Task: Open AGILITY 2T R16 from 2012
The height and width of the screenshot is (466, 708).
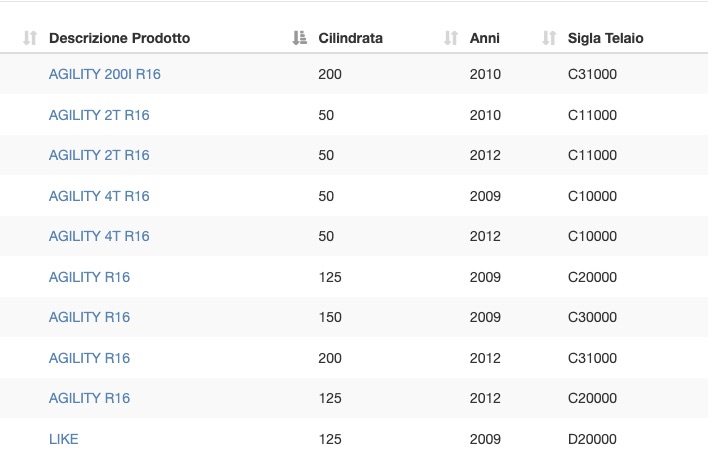Action: click(x=99, y=155)
